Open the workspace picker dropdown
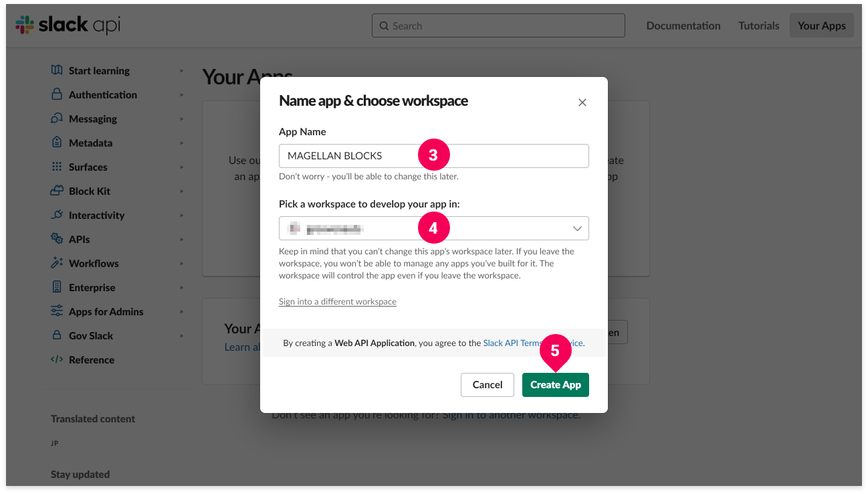Screen dimensions: 868x494 coord(433,228)
